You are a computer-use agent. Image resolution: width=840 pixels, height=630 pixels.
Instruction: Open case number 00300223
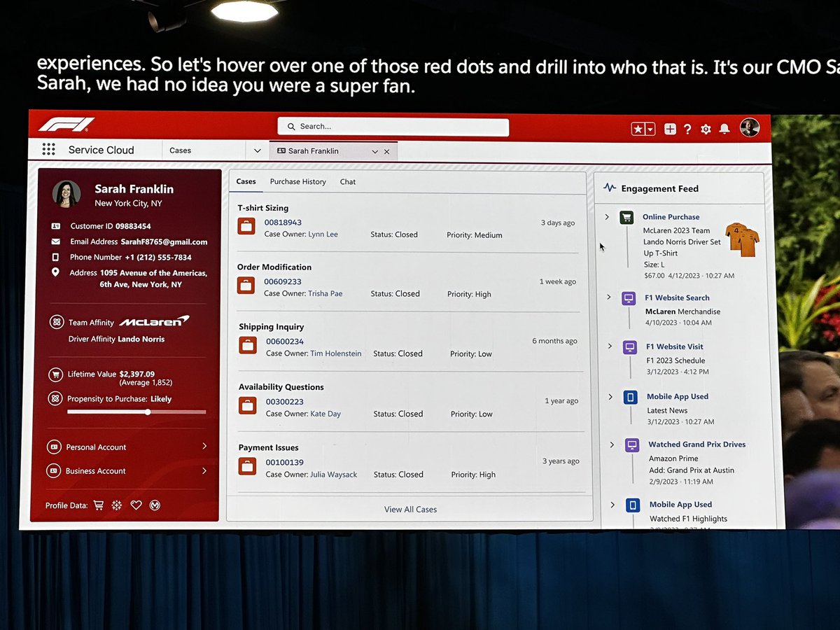[285, 402]
